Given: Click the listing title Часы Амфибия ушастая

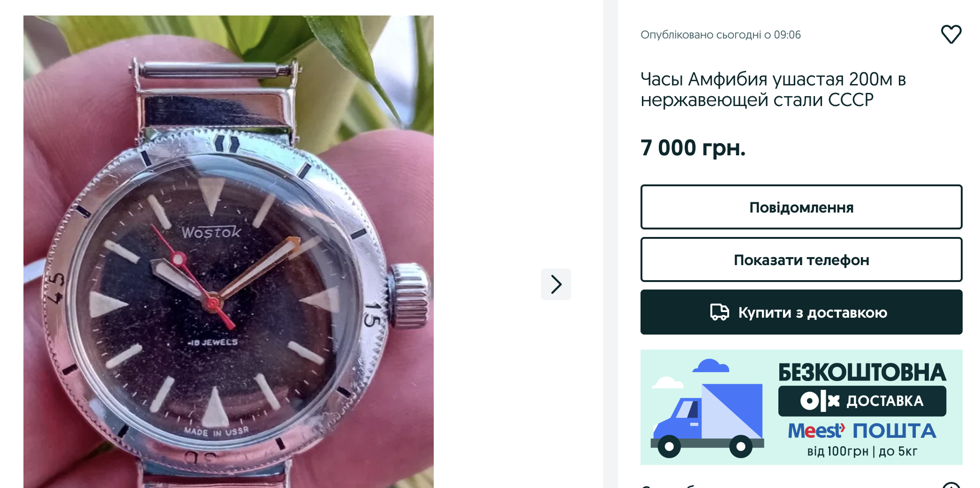Looking at the screenshot, I should [773, 89].
